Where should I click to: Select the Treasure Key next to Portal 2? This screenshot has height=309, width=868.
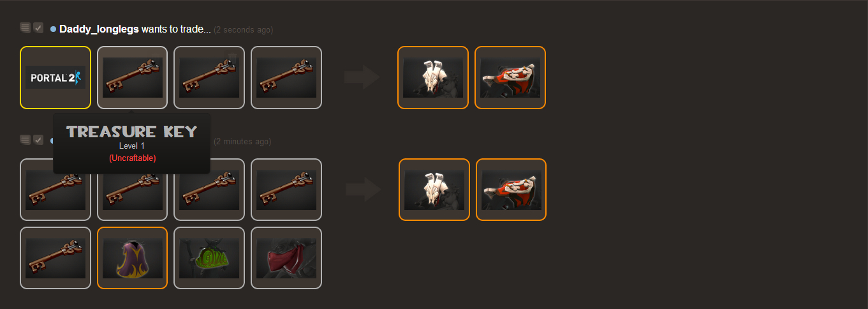click(x=133, y=77)
